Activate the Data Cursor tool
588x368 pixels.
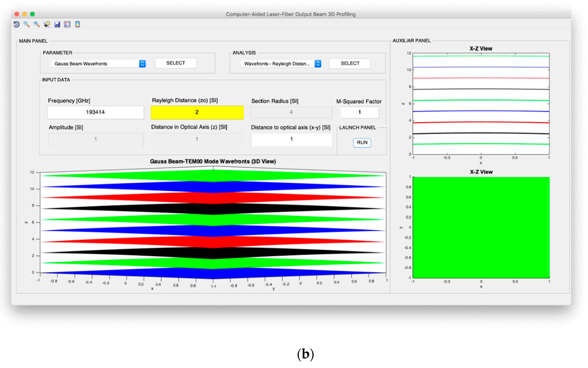(47, 24)
